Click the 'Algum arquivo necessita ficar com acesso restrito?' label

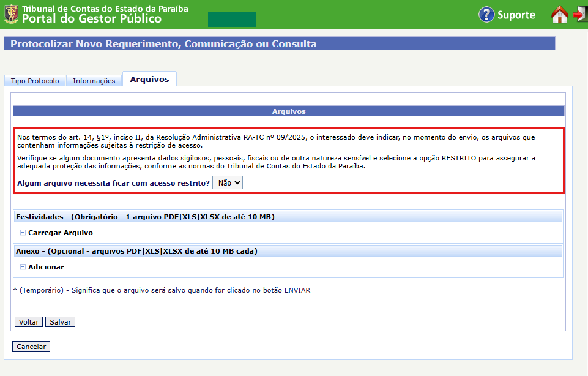point(113,183)
